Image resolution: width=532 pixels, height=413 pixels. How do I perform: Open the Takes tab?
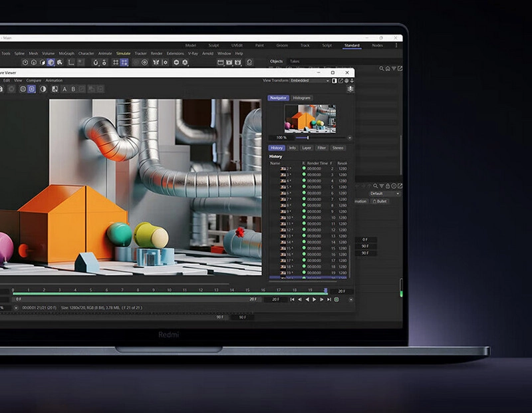(x=294, y=61)
